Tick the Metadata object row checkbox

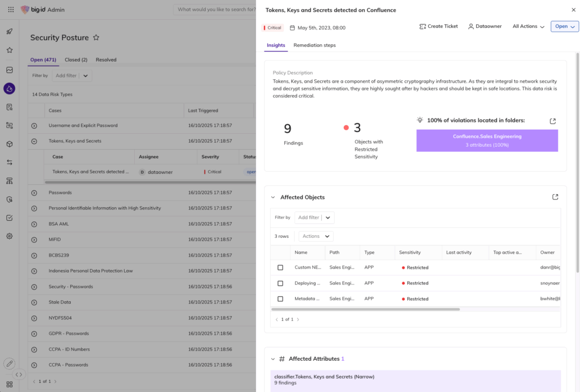280,299
